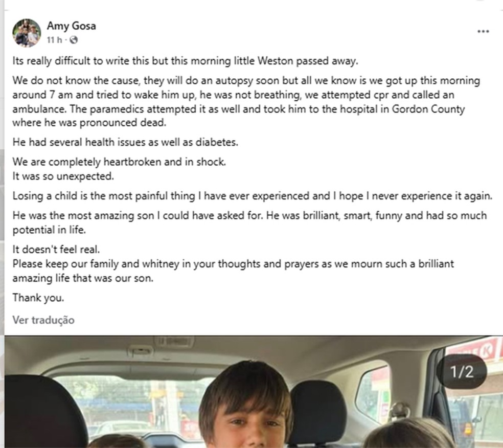
Task: Click the 1/2 photo counter badge
Action: tap(462, 371)
